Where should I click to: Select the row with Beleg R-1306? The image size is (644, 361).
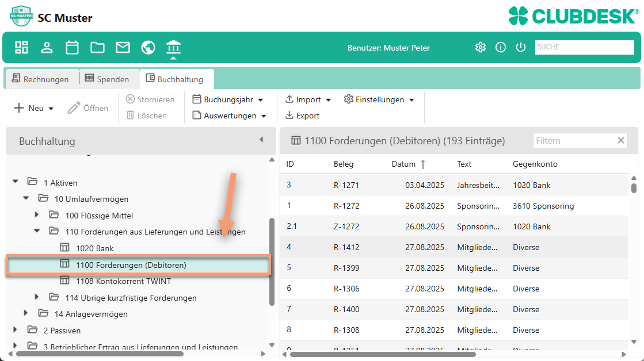[x=454, y=289]
